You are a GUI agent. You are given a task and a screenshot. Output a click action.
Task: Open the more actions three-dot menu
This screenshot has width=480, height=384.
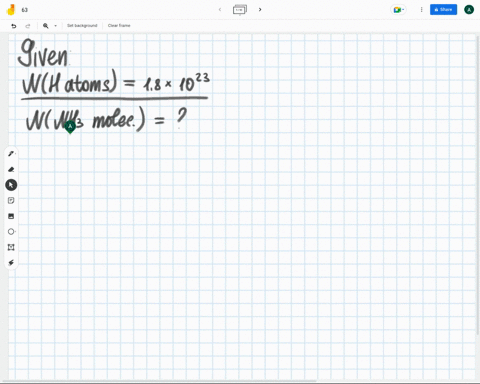click(x=421, y=10)
